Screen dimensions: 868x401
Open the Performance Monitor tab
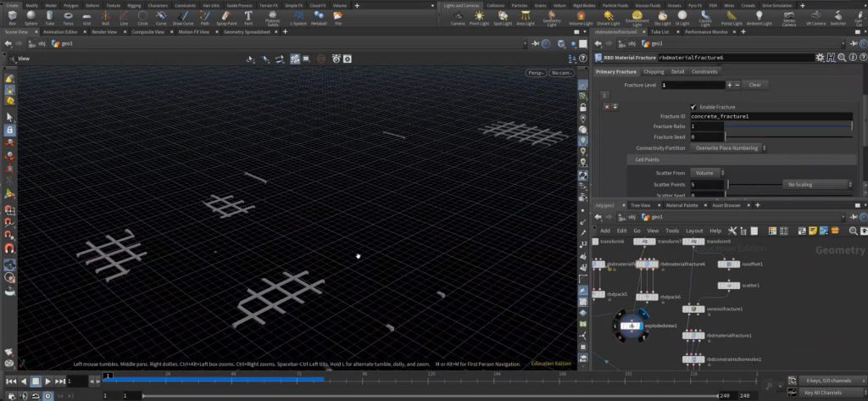point(706,31)
